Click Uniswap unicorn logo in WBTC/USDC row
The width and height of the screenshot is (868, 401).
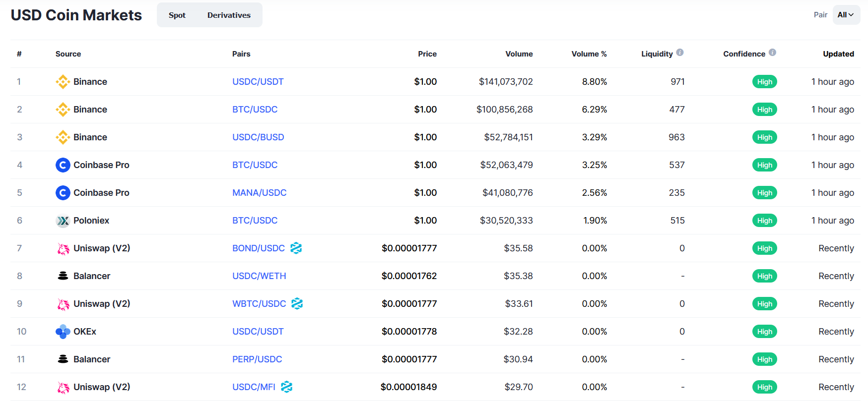click(63, 304)
